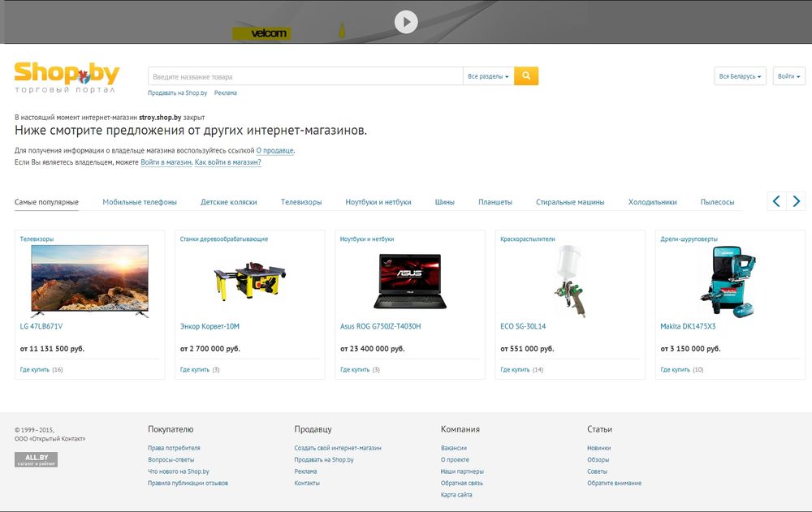The image size is (812, 512).
Task: Open the 'Asus ROG G750JZ-T4030H' product title
Action: pos(381,327)
